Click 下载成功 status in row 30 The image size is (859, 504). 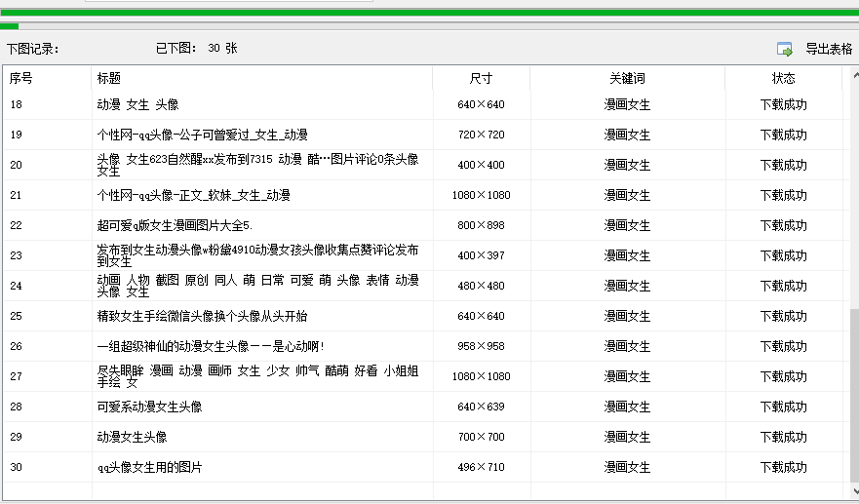(783, 467)
